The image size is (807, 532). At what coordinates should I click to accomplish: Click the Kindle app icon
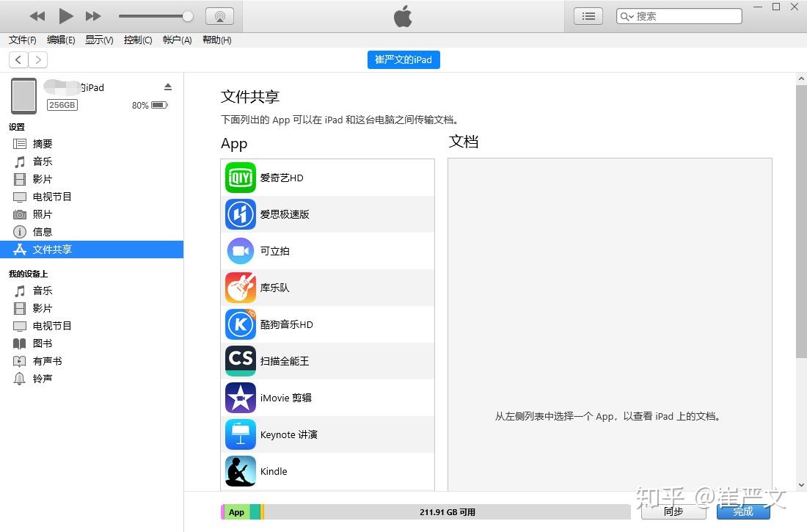tap(241, 471)
